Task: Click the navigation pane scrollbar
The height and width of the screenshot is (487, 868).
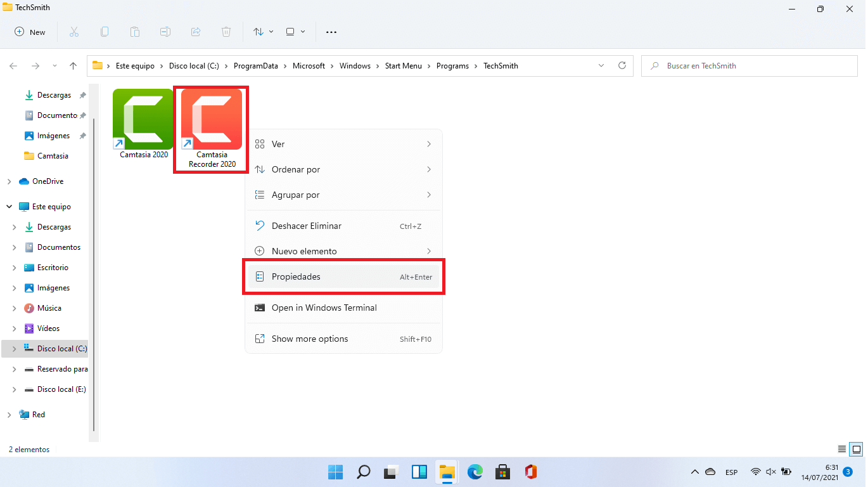Action: (94, 275)
